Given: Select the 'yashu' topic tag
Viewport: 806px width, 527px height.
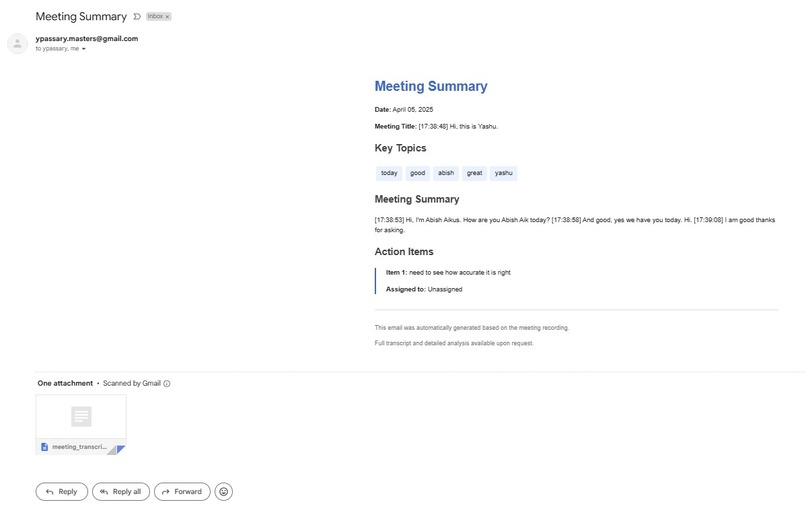Looking at the screenshot, I should tap(503, 173).
